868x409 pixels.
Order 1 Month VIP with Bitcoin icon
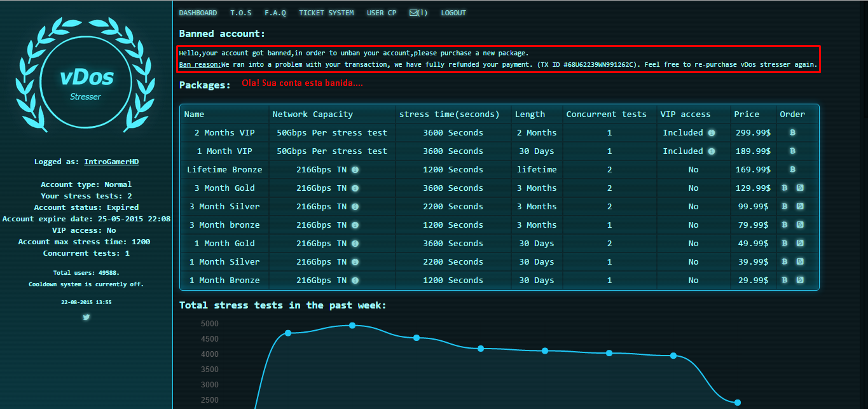pos(792,151)
